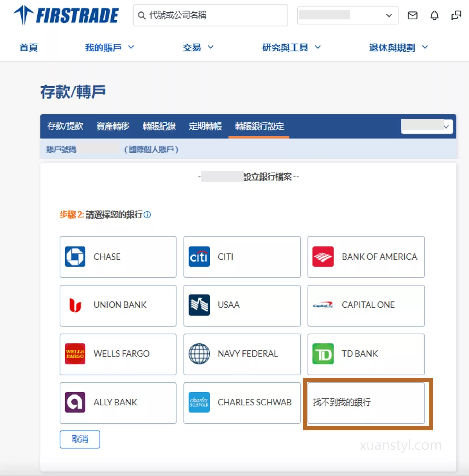Expand the 交易 menu

(198, 48)
